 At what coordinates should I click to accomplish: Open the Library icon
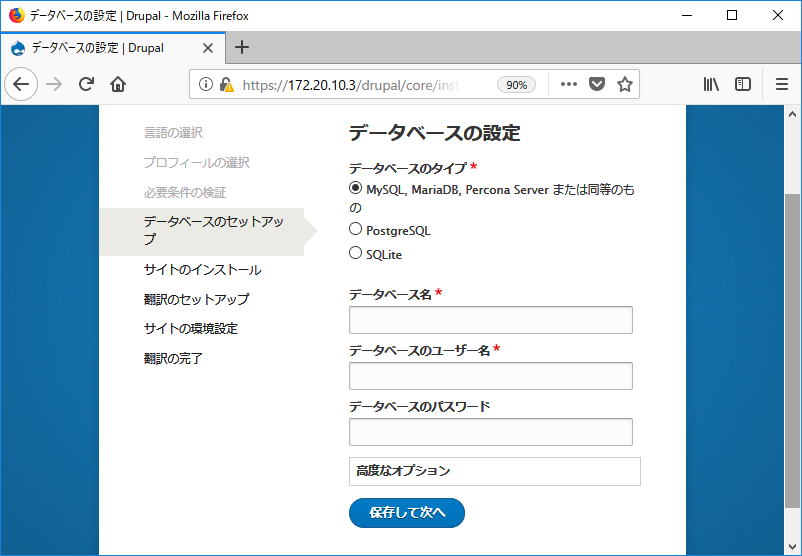[711, 84]
